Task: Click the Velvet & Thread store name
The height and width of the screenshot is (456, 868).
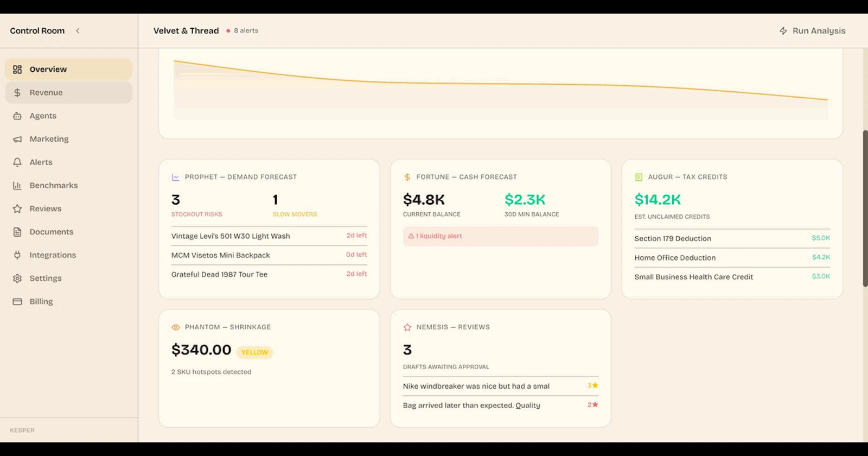Action: coord(186,31)
